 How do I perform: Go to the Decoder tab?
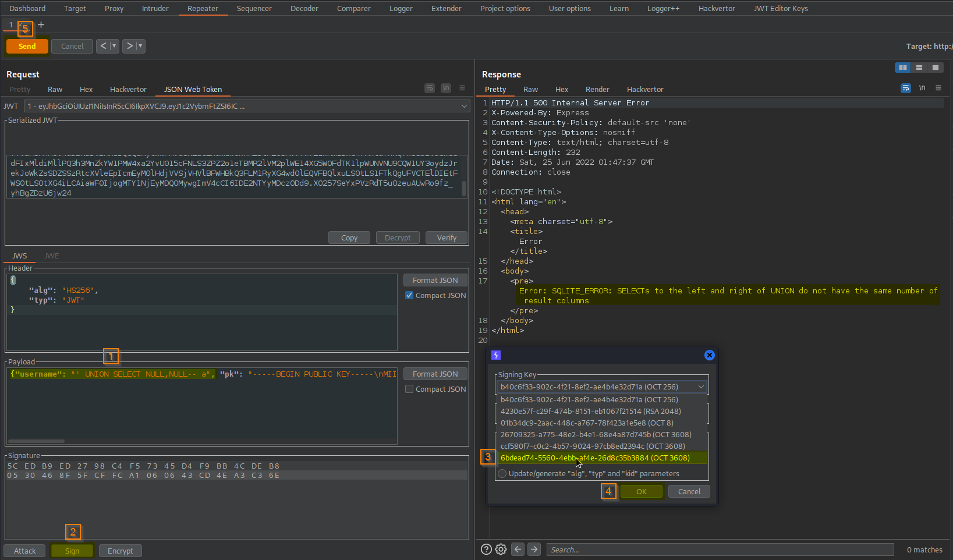[x=304, y=9]
